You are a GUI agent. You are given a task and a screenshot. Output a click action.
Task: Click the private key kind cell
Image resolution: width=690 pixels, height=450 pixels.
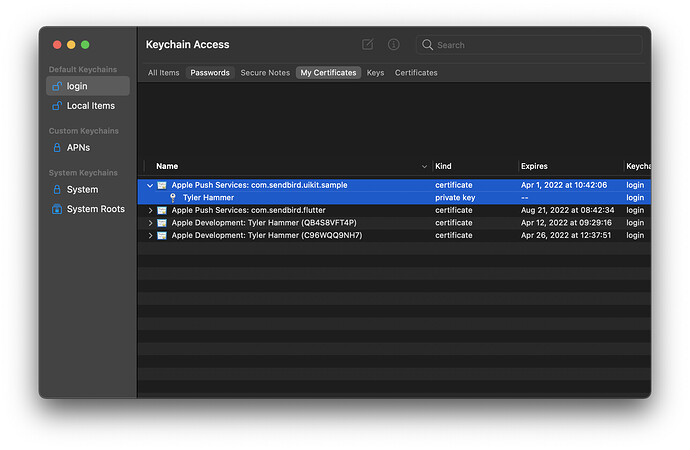455,198
